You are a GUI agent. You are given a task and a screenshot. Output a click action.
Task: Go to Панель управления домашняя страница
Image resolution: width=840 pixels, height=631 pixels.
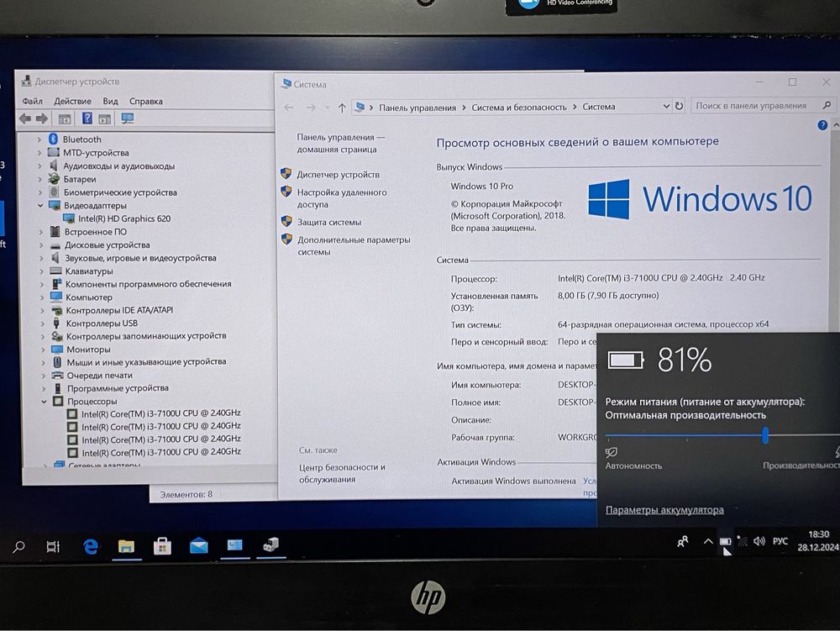coord(341,143)
